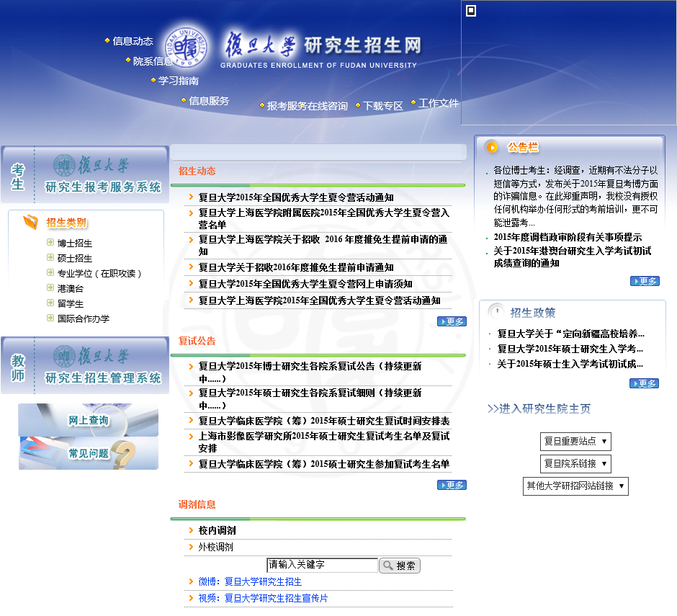
Task: Click >>进入研究生院主页 link
Action: pos(539,409)
